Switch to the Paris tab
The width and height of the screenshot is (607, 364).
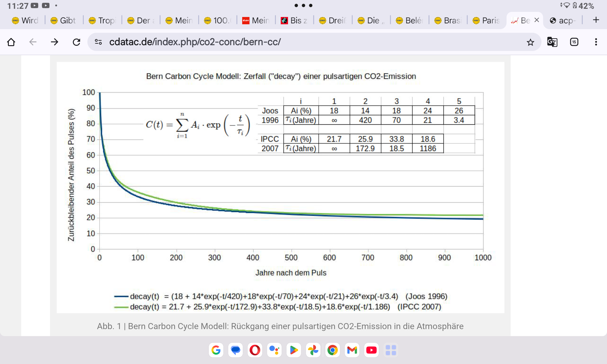486,20
